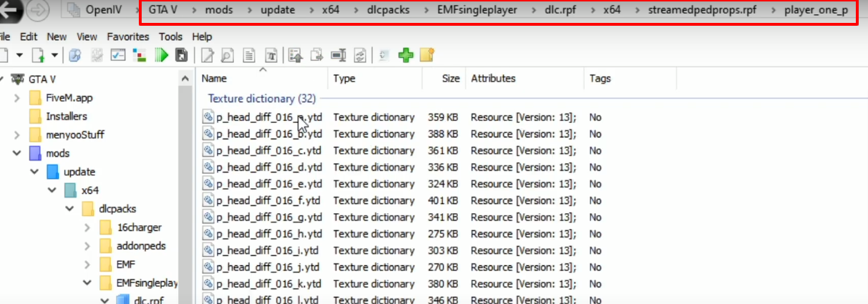Open the New menu
Screen dimensions: 868x304
[x=57, y=36]
